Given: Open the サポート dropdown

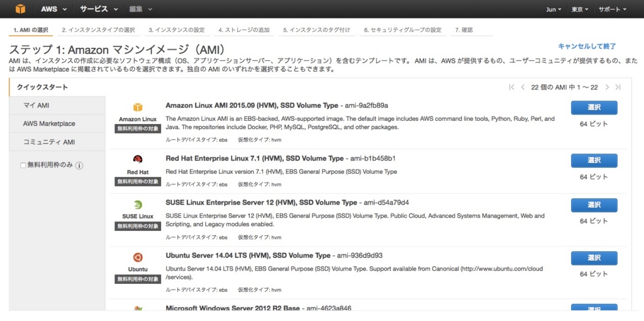Looking at the screenshot, I should click(x=613, y=9).
